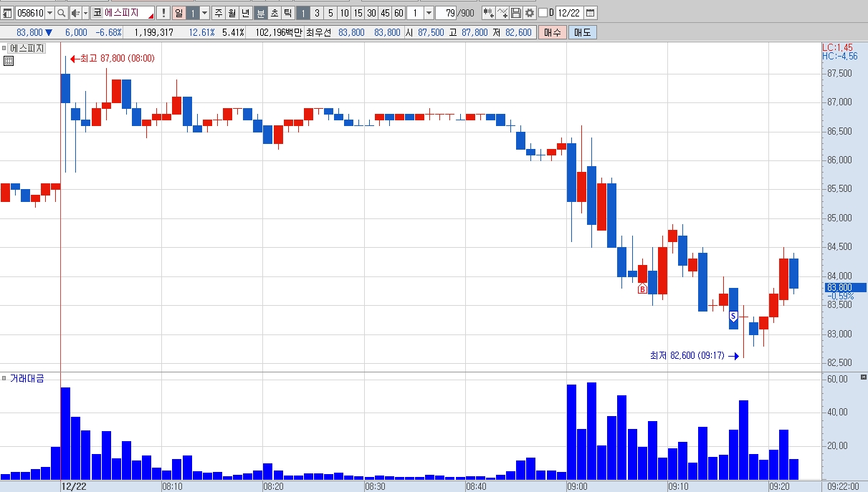Open the data table grid icon
This screenshot has width=868, height=492.
[9, 61]
